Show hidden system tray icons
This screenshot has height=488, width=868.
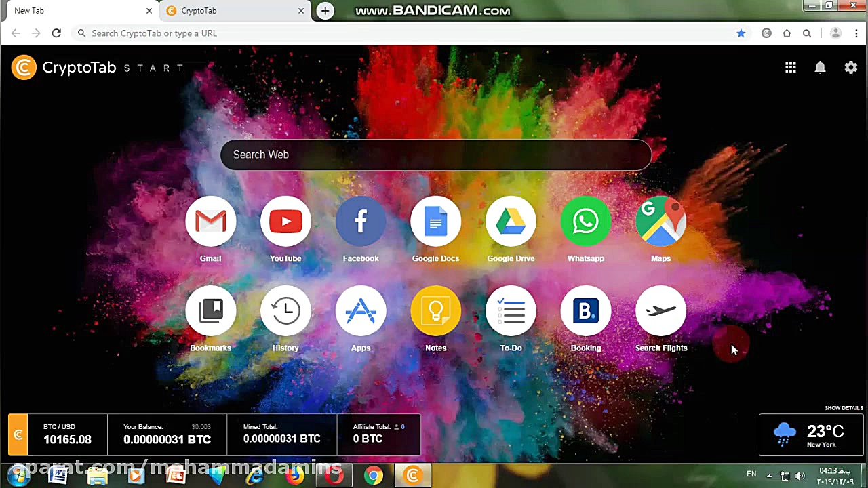click(x=769, y=476)
